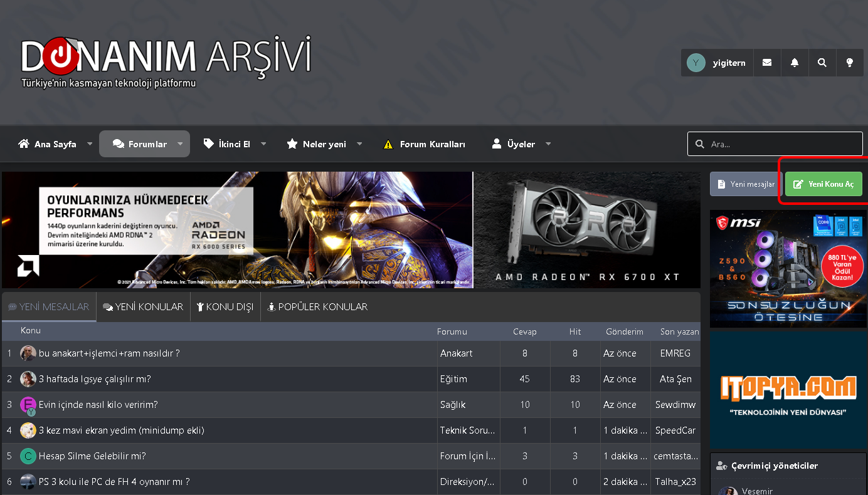
Task: Click the Son yazan column header
Action: point(679,331)
